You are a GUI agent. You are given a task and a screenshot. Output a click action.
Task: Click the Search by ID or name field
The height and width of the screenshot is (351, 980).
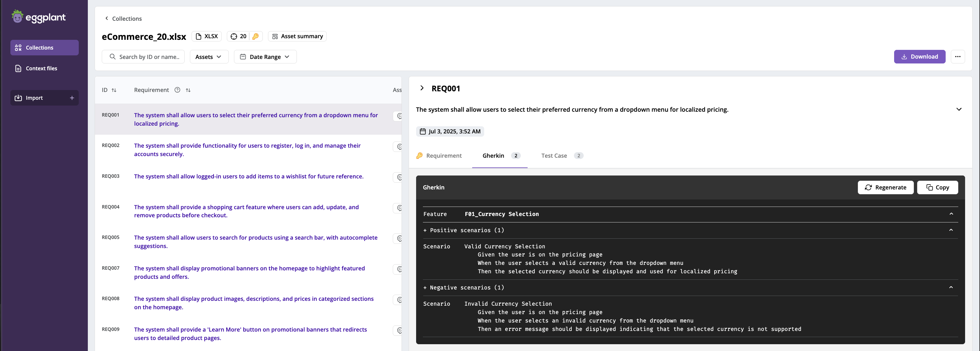tap(144, 57)
